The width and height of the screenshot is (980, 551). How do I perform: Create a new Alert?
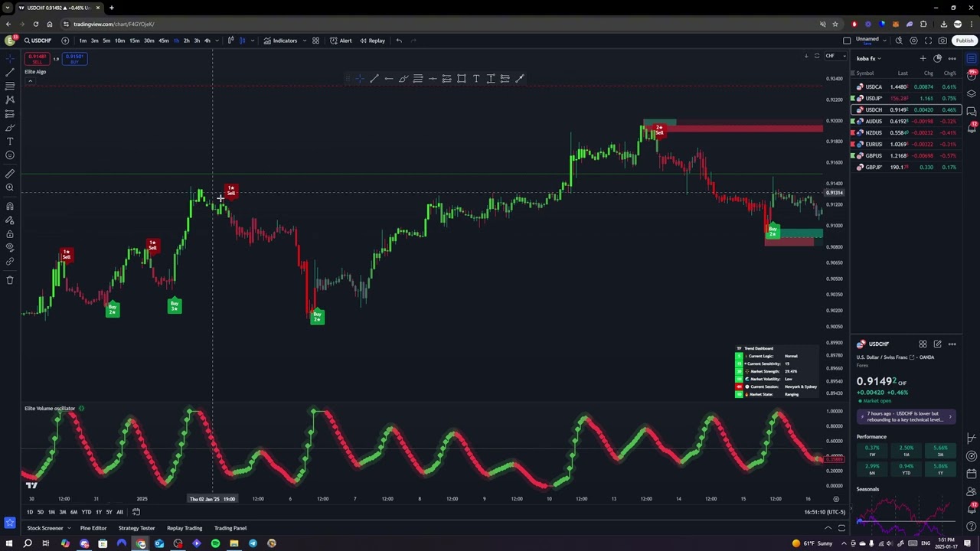tap(341, 41)
